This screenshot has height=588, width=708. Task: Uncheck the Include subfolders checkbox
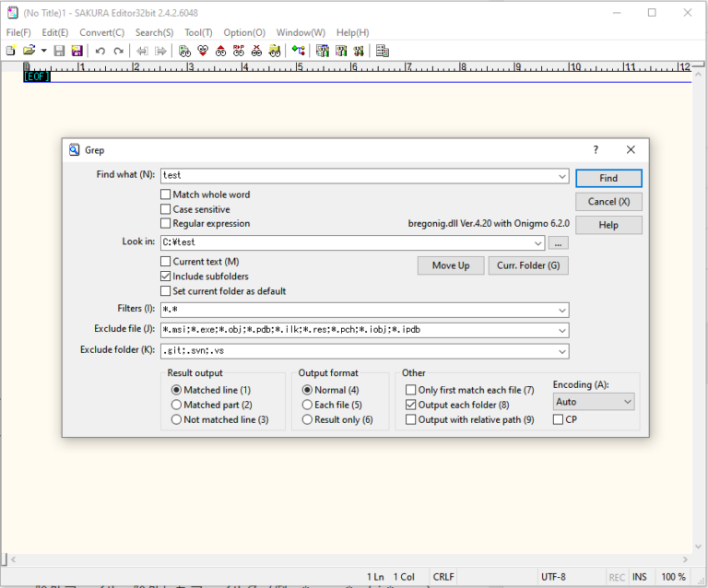pyautogui.click(x=166, y=276)
